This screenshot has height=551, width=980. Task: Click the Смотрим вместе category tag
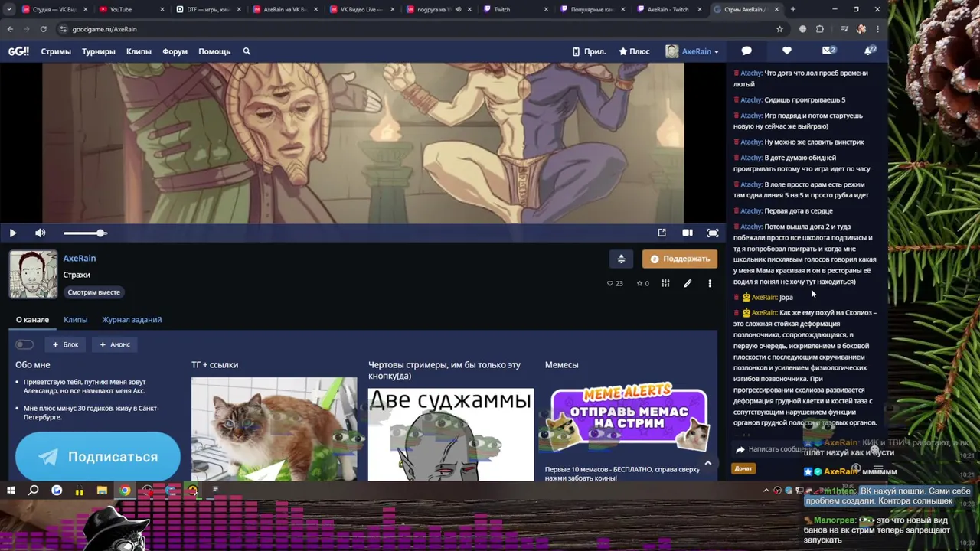[93, 292]
